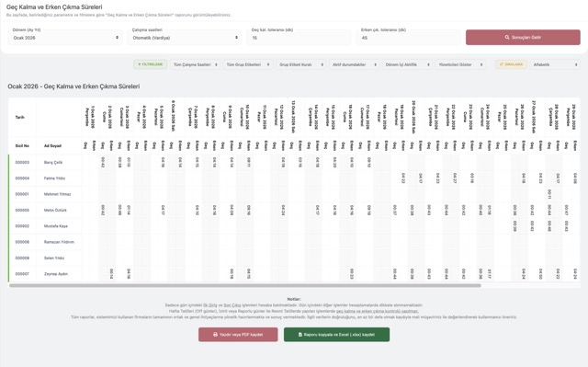Click the 4 Ocak 2026 Pazar column header
This screenshot has height=367, width=588.
[x=141, y=118]
